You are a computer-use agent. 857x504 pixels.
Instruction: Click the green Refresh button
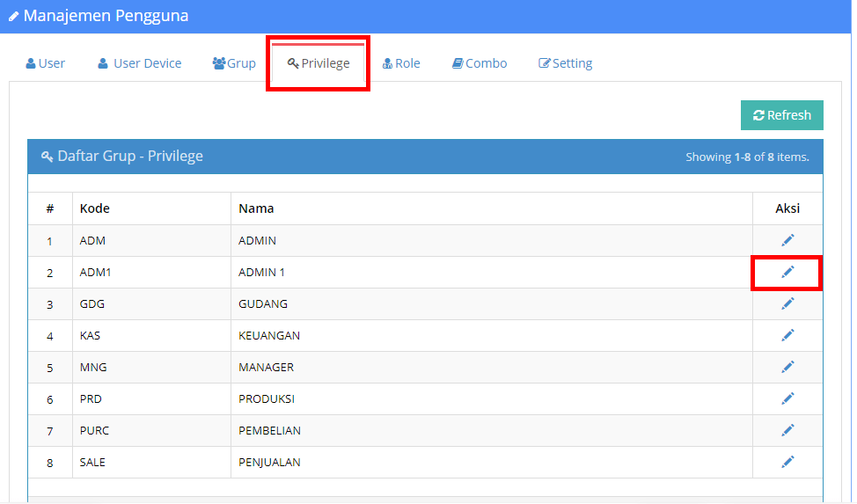click(781, 115)
